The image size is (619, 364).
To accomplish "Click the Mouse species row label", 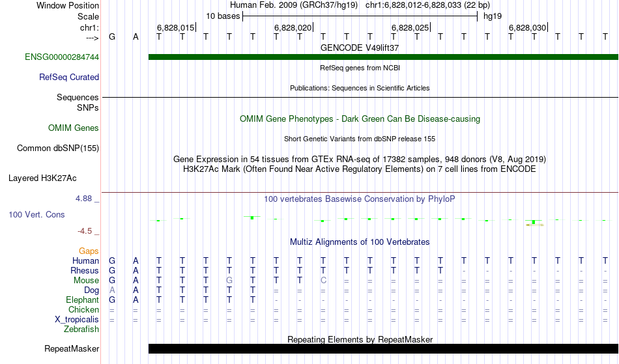I will [x=86, y=281].
